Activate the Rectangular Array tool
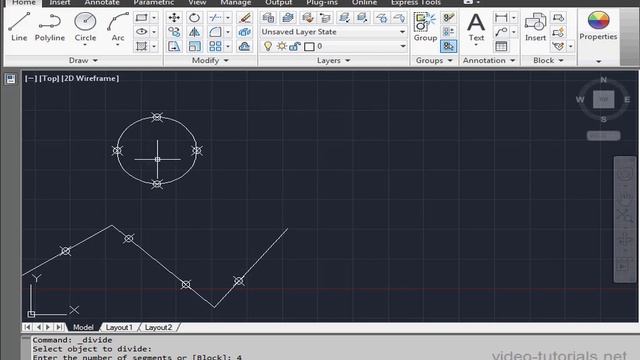 pyautogui.click(x=215, y=46)
